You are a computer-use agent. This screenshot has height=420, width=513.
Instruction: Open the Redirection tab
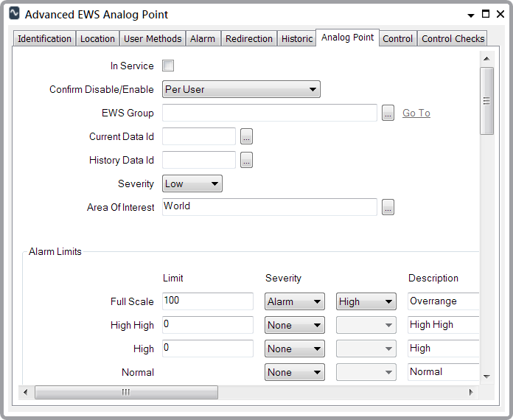[249, 39]
